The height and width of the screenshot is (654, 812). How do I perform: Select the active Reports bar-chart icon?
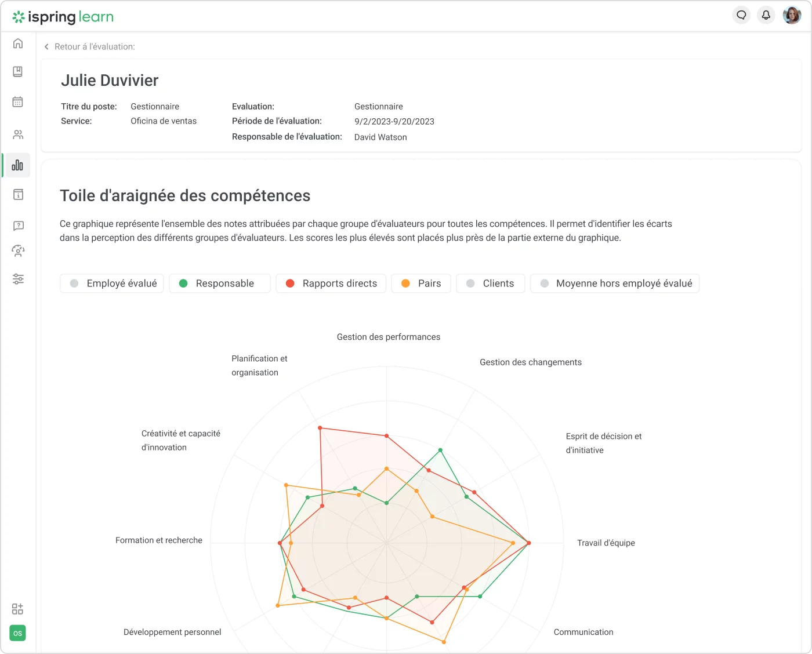coord(17,165)
